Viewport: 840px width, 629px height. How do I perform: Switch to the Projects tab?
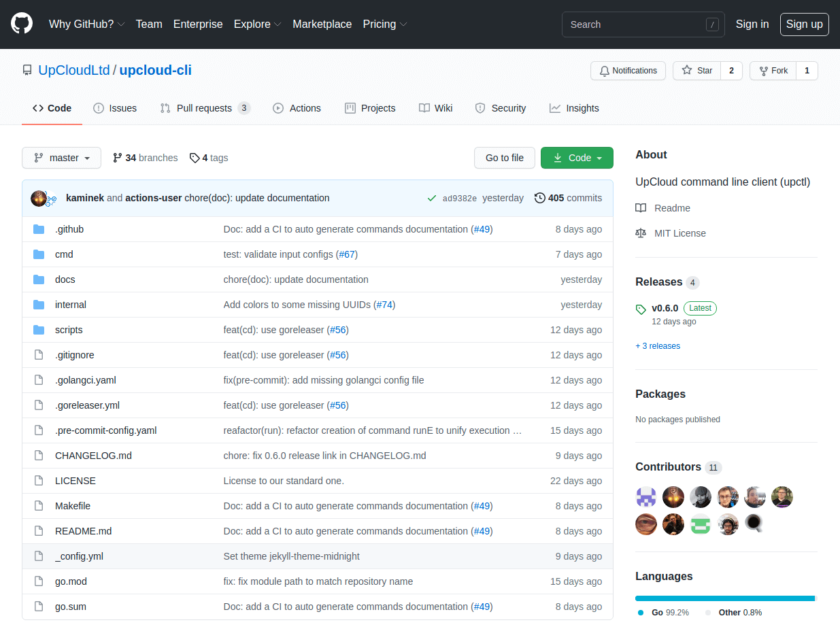(x=370, y=108)
